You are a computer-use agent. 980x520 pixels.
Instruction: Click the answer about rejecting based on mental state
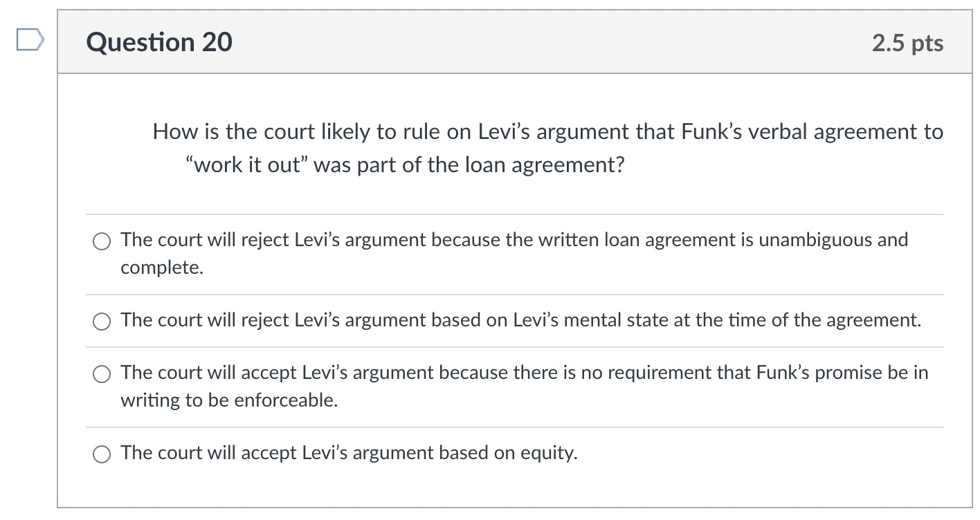(x=520, y=321)
